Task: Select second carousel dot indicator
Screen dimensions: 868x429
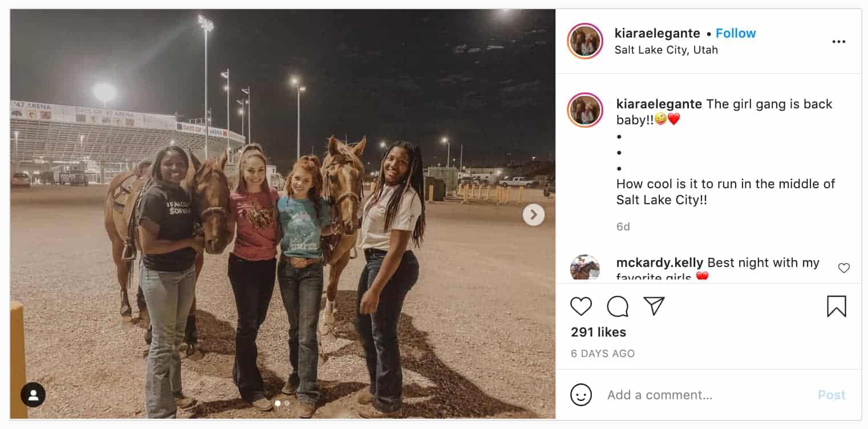Action: pyautogui.click(x=287, y=403)
